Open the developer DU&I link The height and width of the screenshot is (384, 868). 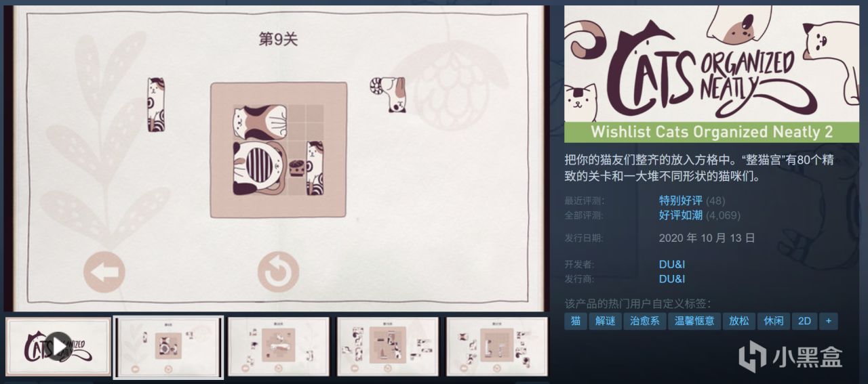[672, 264]
